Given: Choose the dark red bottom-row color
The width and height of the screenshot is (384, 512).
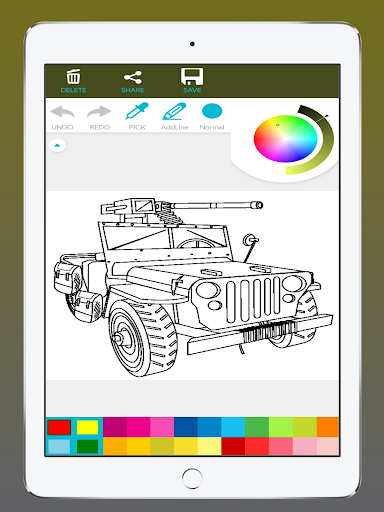Looking at the screenshot, I should [x=233, y=446].
